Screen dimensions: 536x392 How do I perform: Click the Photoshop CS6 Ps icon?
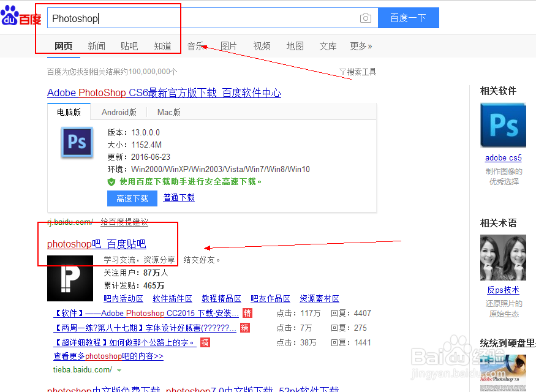tap(77, 142)
